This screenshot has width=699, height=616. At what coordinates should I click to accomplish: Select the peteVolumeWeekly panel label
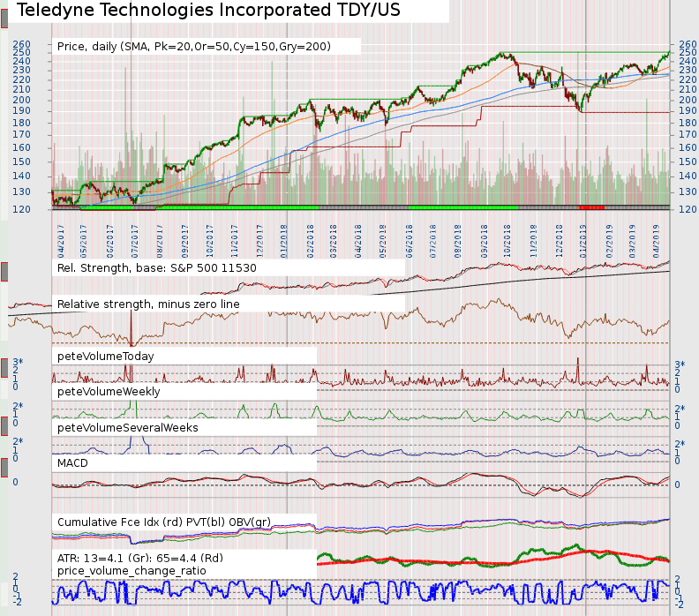click(109, 391)
